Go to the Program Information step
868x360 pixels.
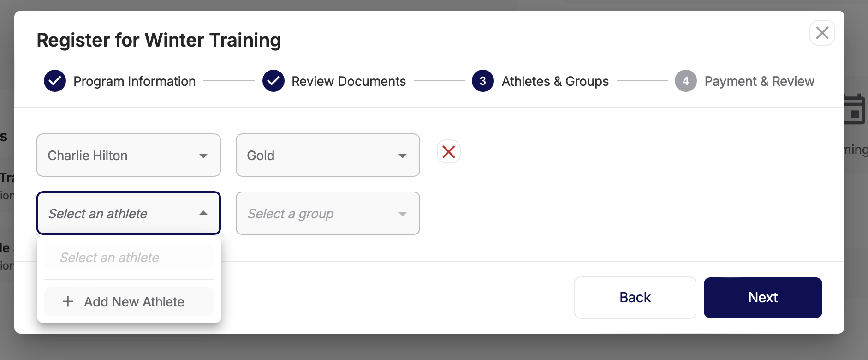[x=120, y=81]
